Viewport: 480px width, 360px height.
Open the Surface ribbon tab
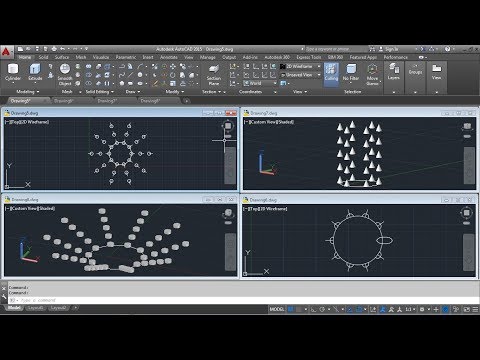tap(62, 57)
